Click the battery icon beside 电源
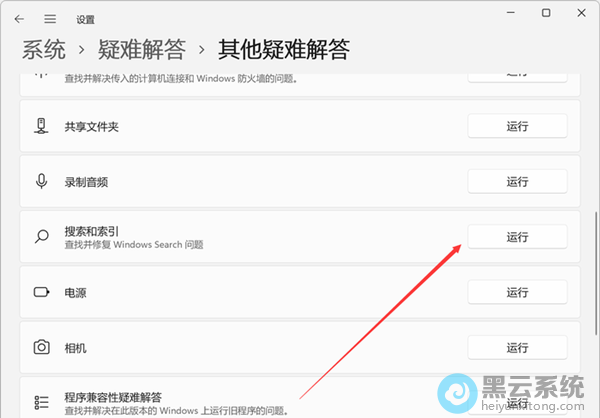Image resolution: width=600 pixels, height=418 pixels. click(42, 292)
